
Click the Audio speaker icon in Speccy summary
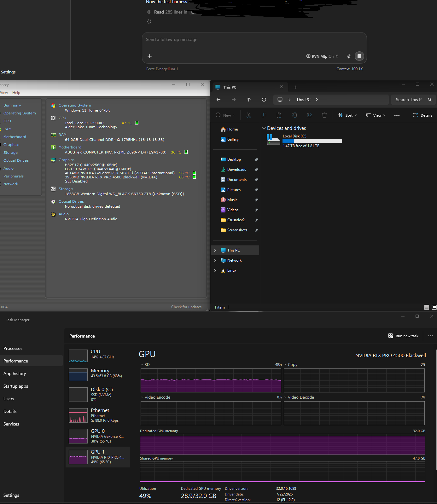coord(53,214)
